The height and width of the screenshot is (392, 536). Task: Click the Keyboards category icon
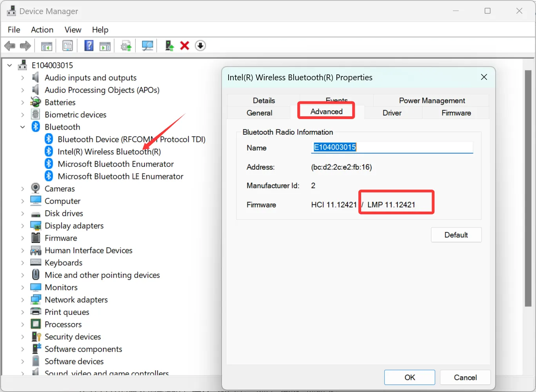click(x=36, y=262)
